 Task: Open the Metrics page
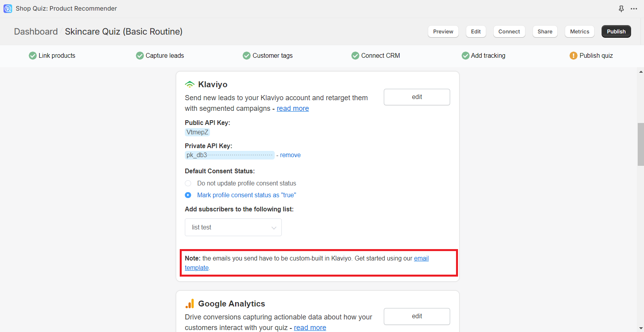pyautogui.click(x=580, y=31)
